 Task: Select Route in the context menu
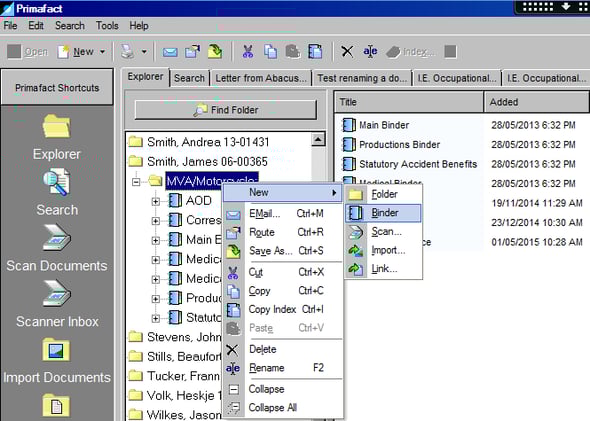click(x=283, y=232)
